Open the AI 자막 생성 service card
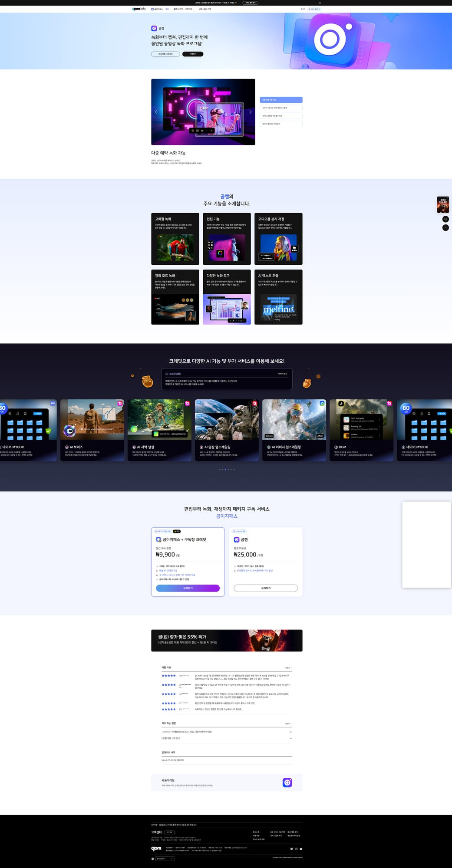 tap(159, 430)
